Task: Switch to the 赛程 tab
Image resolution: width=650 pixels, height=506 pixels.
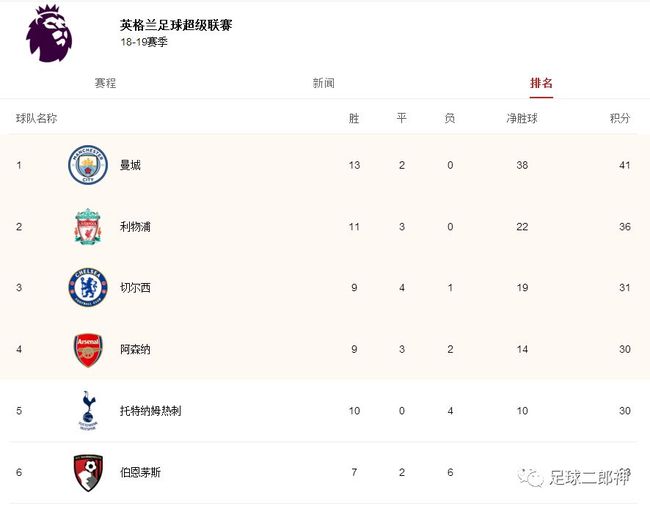Action: (105, 83)
